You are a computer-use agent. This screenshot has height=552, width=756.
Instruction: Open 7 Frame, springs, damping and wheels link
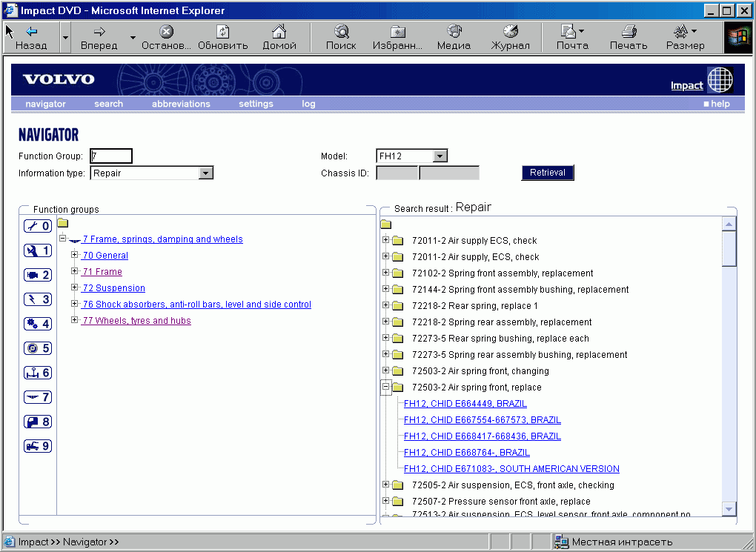tap(162, 239)
